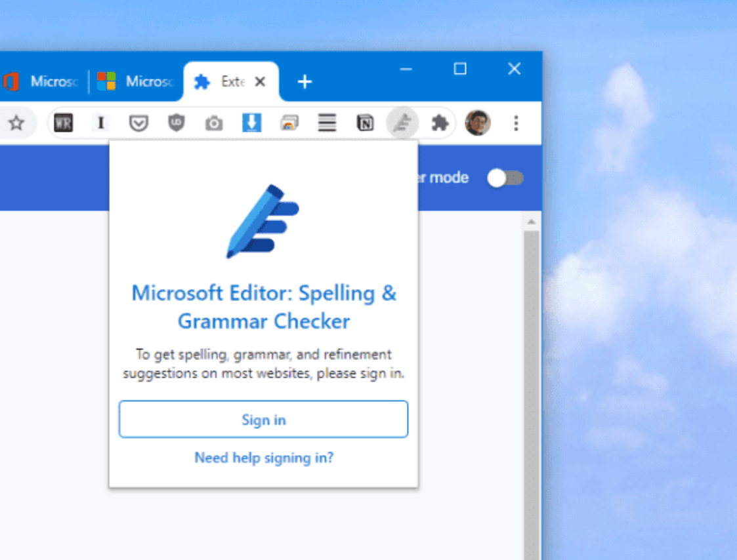Select the first Microsoft tab

click(46, 81)
